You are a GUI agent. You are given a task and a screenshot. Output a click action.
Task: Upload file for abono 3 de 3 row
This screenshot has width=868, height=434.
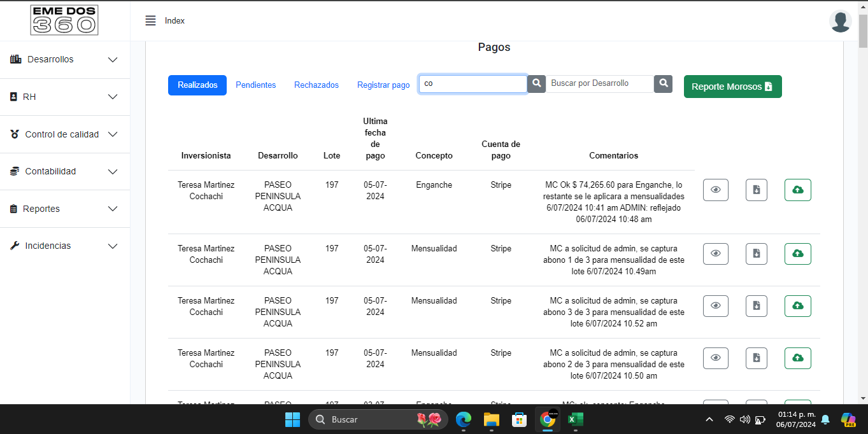tap(797, 305)
